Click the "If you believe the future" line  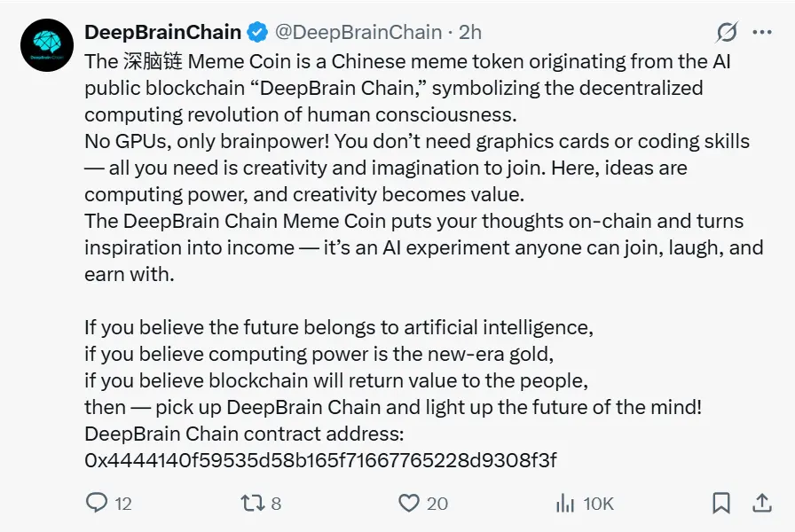(338, 327)
